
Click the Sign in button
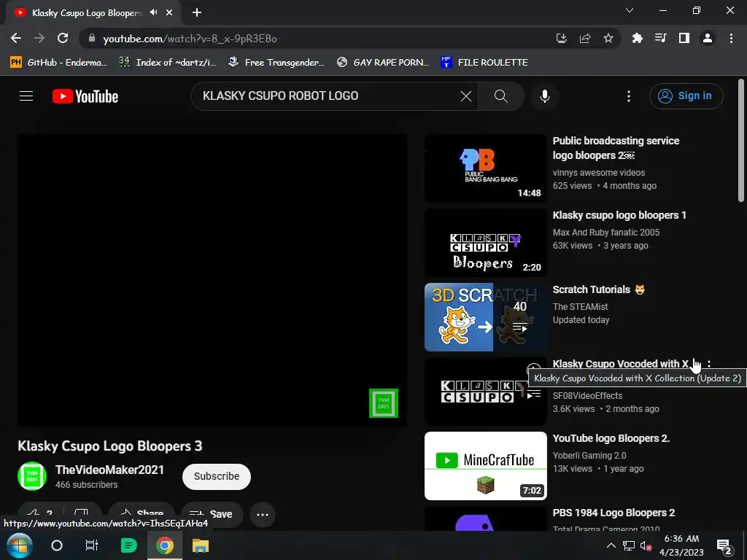pos(686,96)
